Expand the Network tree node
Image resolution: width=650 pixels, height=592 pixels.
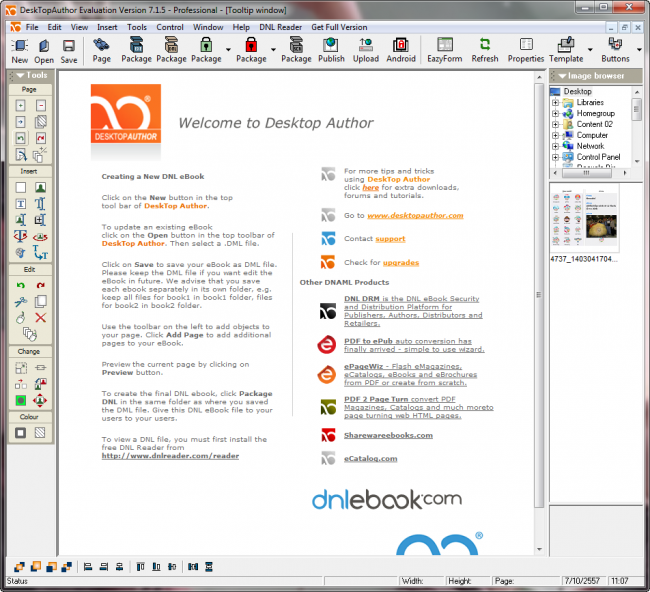click(x=555, y=146)
